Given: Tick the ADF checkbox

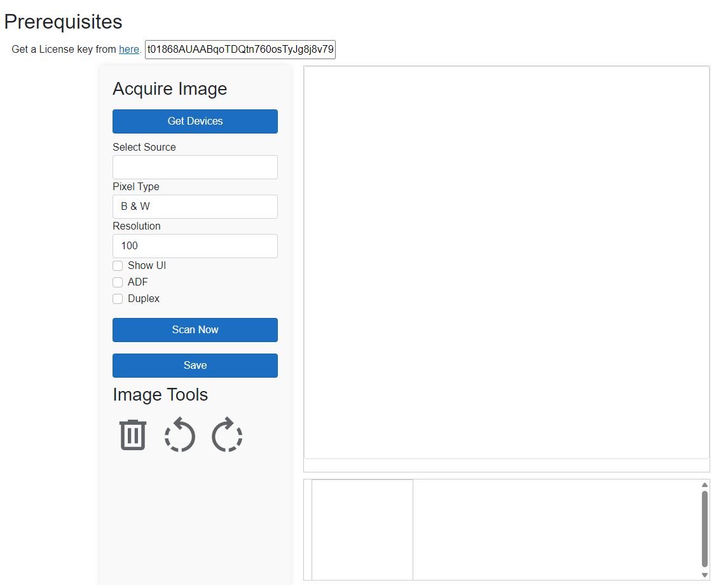Looking at the screenshot, I should click(x=118, y=282).
